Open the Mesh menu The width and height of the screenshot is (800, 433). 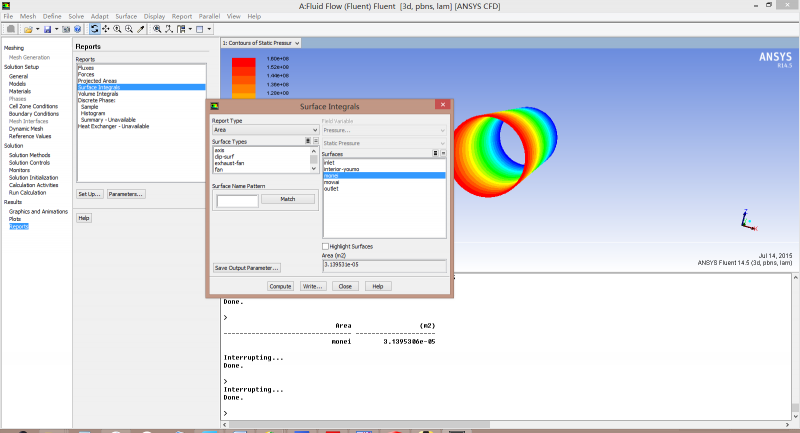click(x=28, y=16)
